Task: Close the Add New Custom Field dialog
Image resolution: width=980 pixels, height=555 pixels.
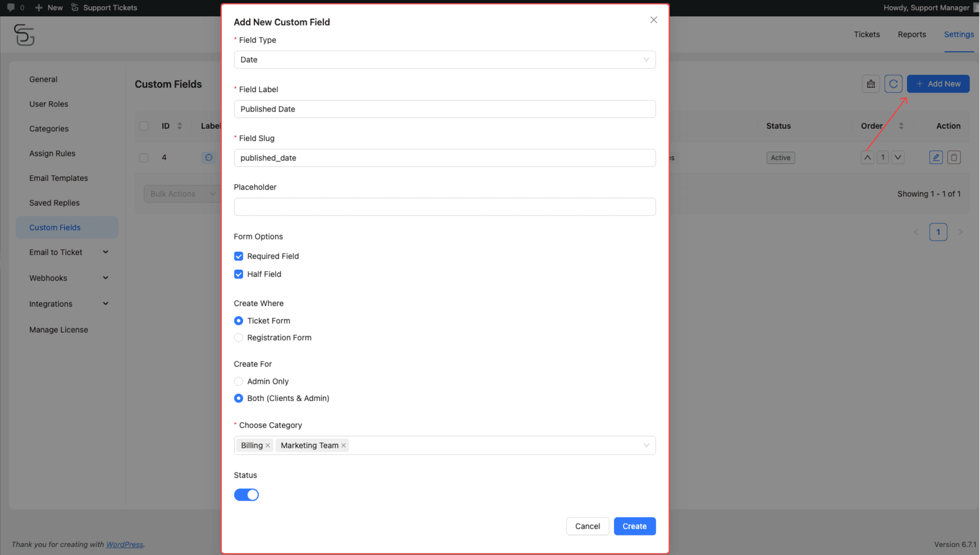Action: (653, 20)
